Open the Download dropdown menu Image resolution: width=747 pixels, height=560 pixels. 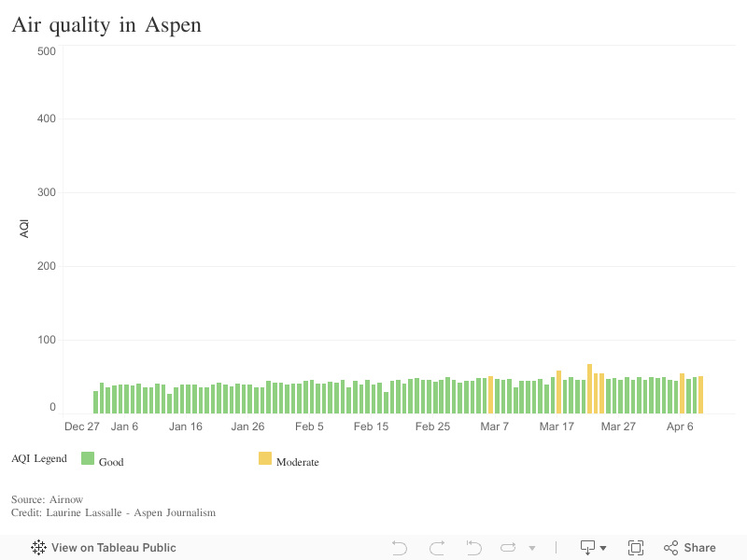(x=593, y=548)
